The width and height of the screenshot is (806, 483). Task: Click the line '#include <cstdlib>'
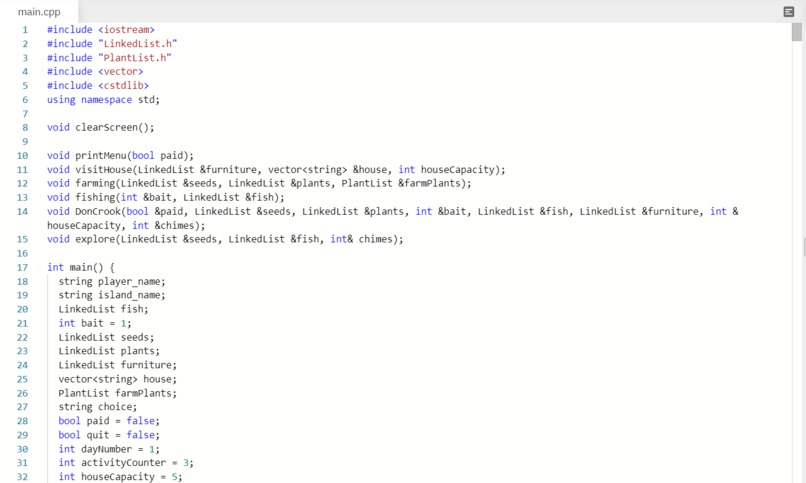click(98, 85)
